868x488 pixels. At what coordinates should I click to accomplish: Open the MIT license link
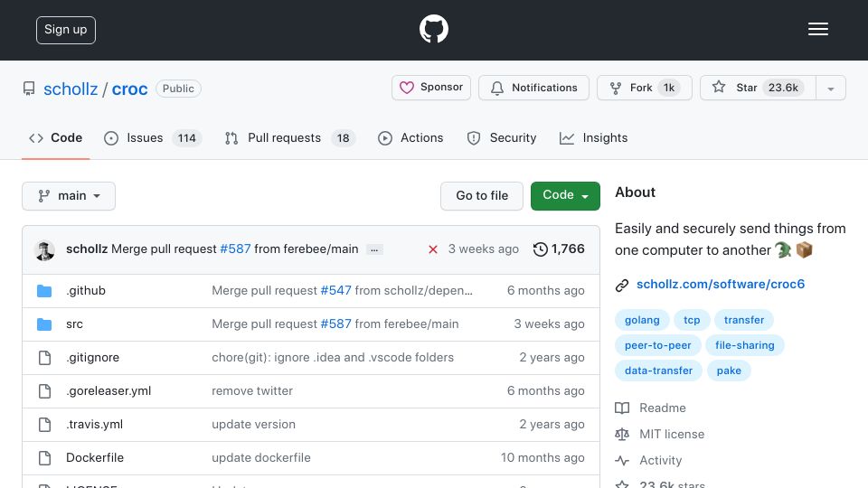(x=672, y=434)
